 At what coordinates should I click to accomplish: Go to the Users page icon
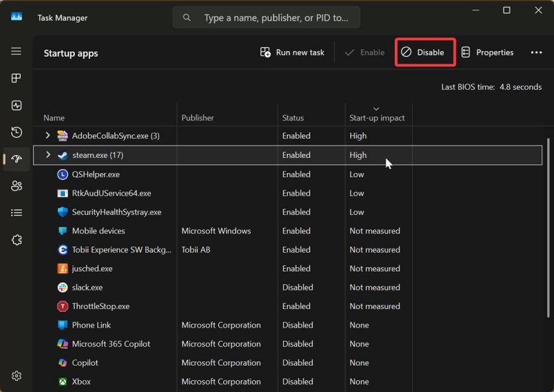click(x=17, y=186)
